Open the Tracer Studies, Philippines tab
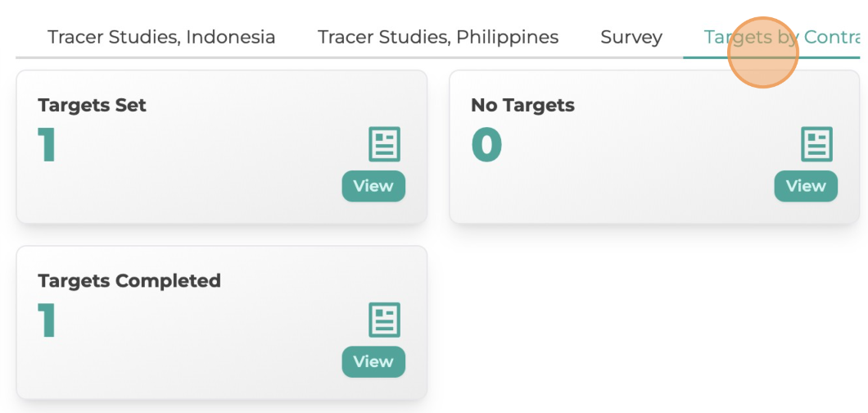 (438, 37)
